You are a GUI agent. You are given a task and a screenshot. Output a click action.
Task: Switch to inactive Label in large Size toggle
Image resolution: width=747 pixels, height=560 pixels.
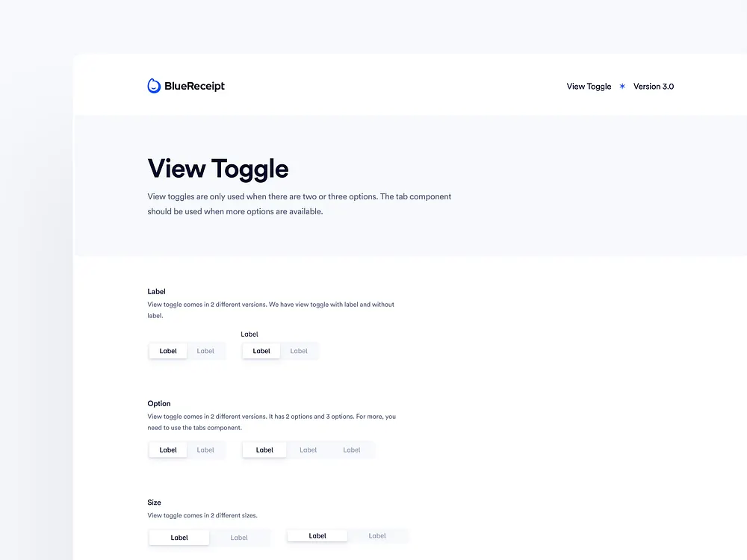click(x=239, y=537)
